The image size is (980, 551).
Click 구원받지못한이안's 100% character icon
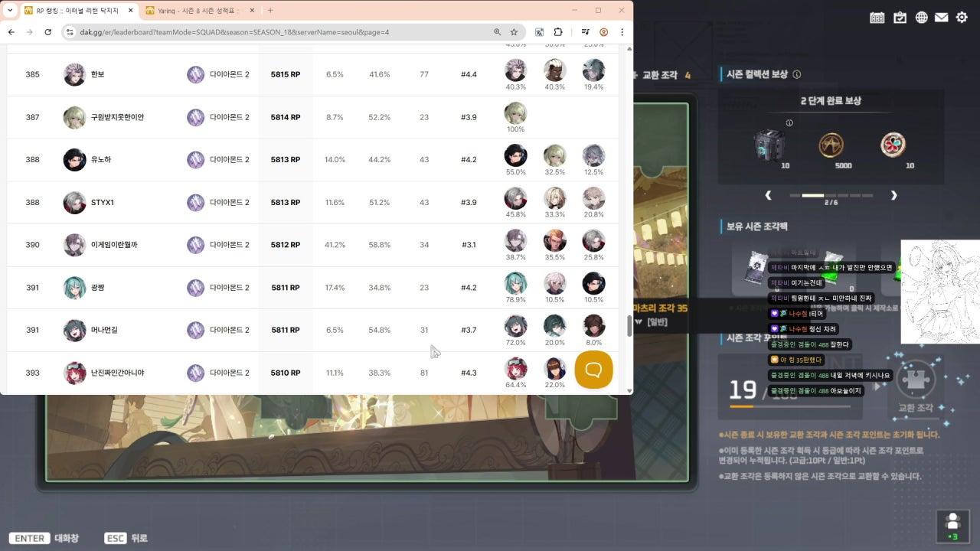[516, 112]
